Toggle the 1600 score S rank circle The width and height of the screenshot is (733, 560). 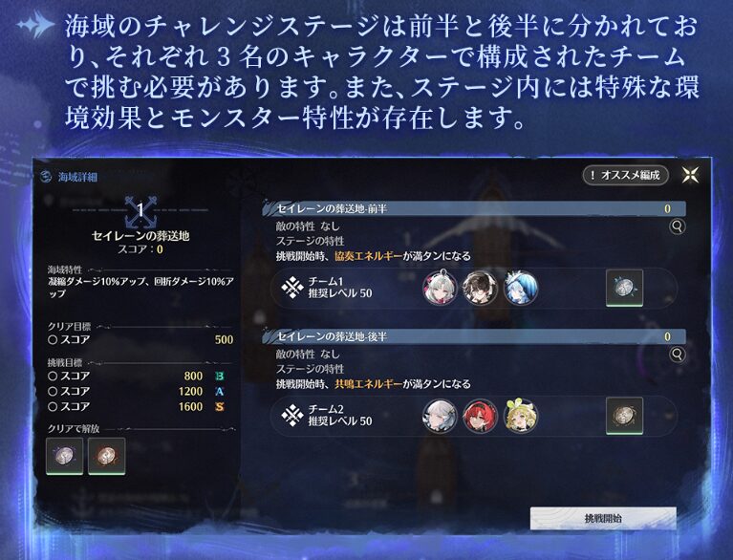click(x=53, y=407)
